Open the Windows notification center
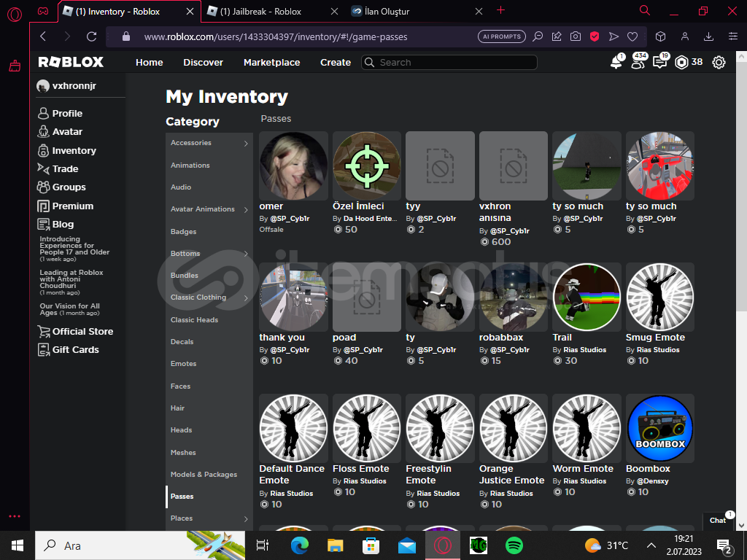This screenshot has width=747, height=560. [724, 545]
